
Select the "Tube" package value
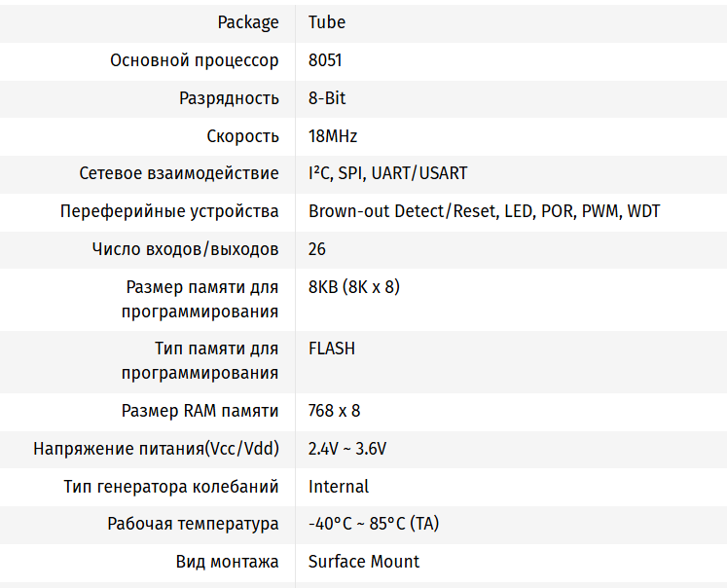pos(327,22)
